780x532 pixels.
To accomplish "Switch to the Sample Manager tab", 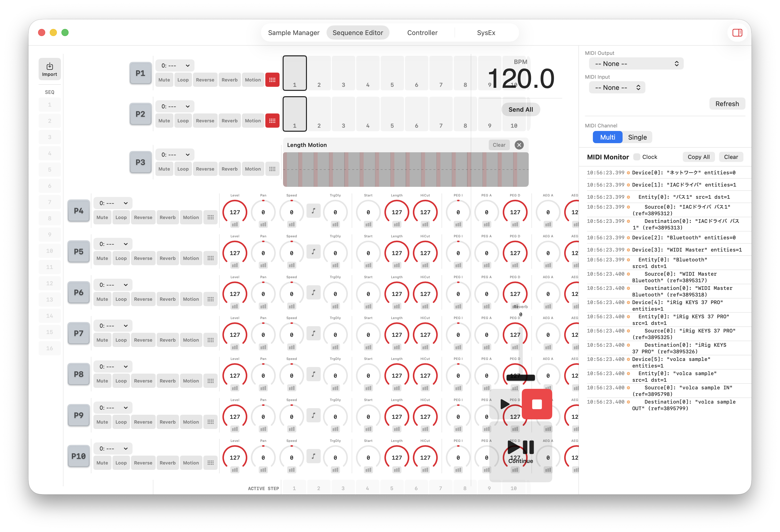I will 293,33.
